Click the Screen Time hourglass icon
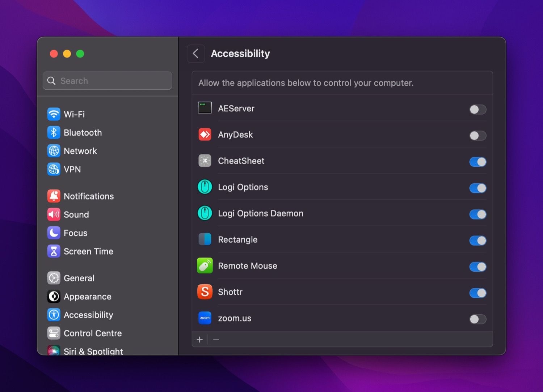The image size is (543, 392). pyautogui.click(x=54, y=251)
